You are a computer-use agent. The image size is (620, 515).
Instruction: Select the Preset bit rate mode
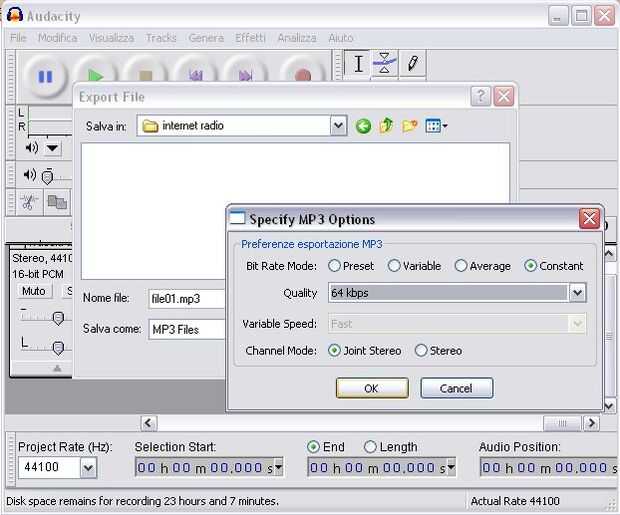point(334,266)
